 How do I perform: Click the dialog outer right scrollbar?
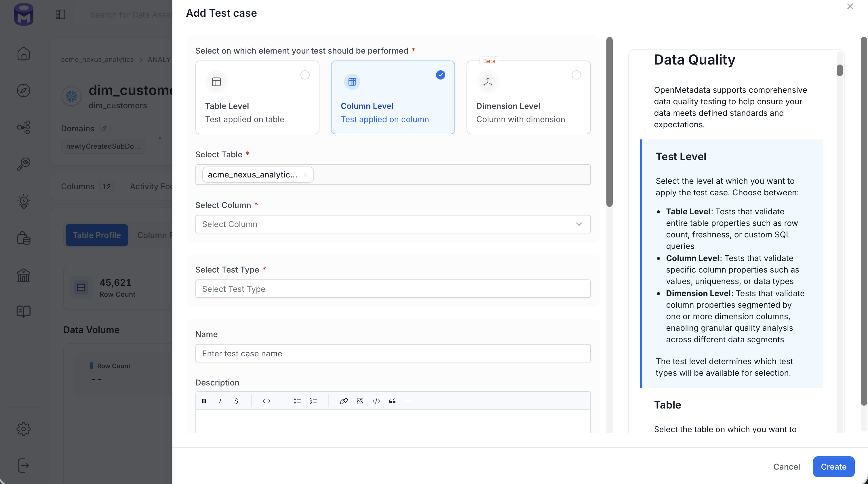tap(864, 221)
